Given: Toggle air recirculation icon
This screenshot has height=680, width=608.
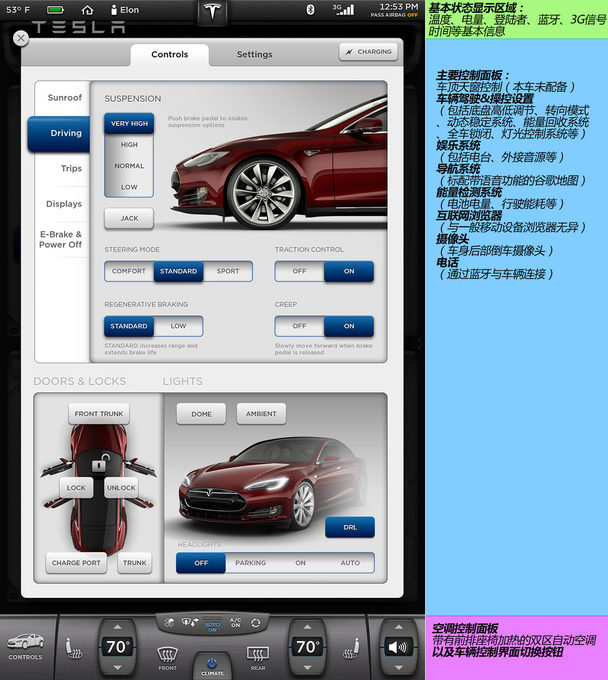Looking at the screenshot, I should [x=256, y=623].
